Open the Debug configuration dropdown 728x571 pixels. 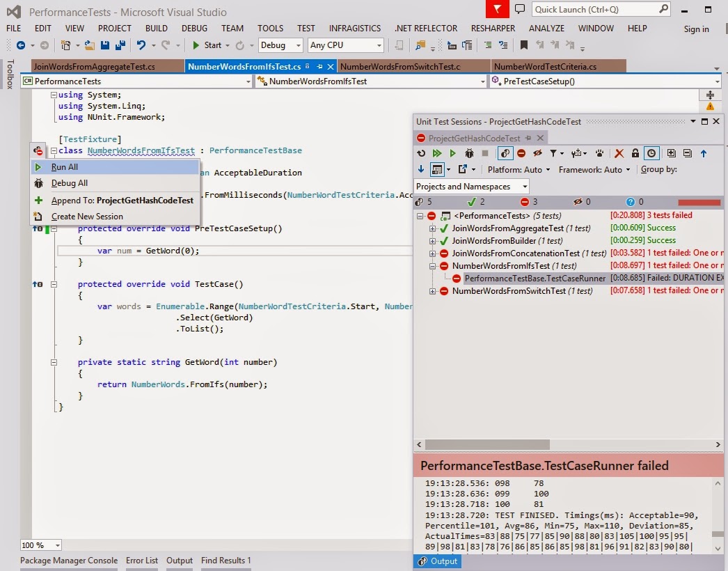click(280, 45)
